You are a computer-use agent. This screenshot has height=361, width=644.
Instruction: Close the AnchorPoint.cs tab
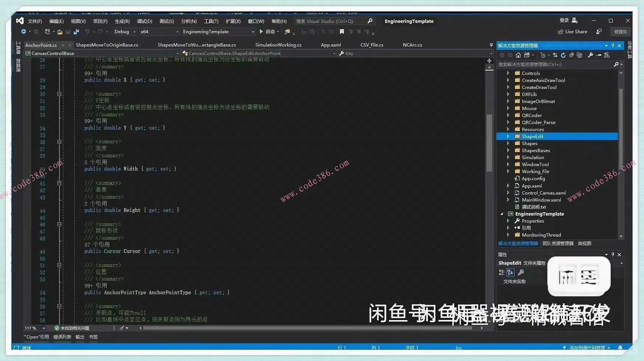pos(70,45)
